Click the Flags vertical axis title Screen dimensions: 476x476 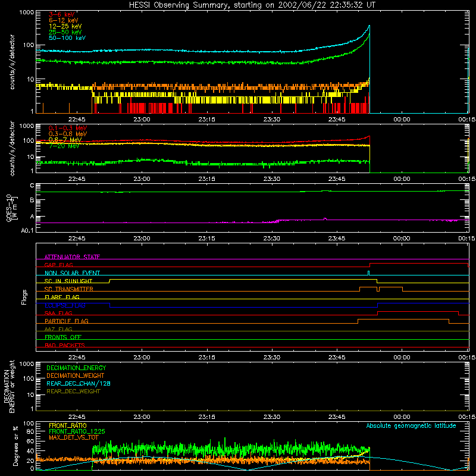point(24,297)
